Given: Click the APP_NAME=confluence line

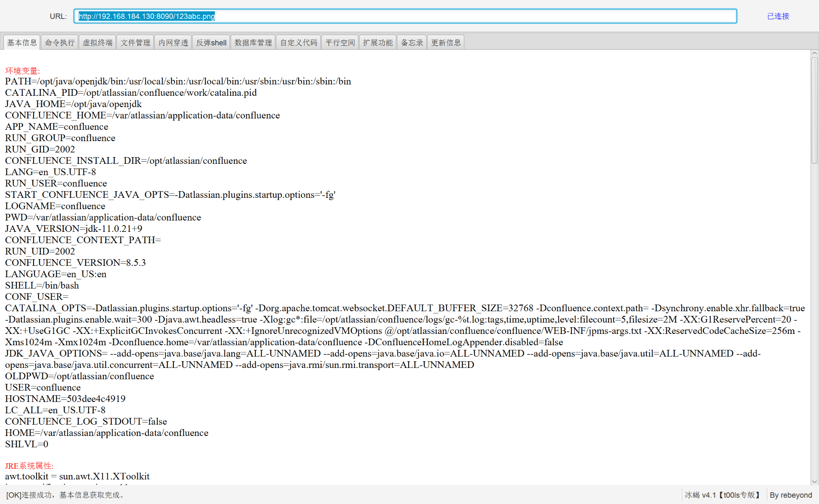Looking at the screenshot, I should click(x=56, y=126).
